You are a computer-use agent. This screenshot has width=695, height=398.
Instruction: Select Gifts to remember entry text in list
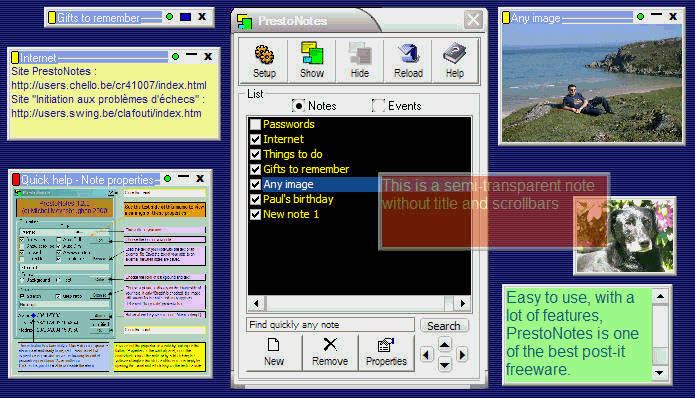tap(306, 169)
